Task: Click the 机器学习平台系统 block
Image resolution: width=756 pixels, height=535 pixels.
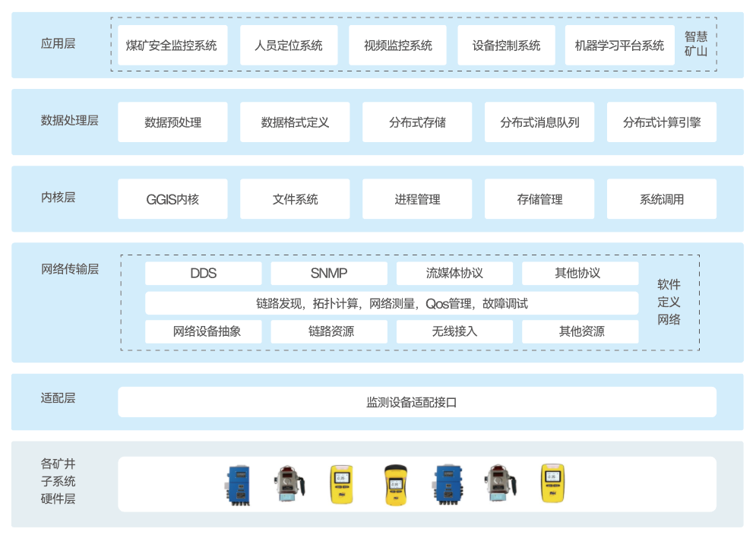Action: tap(619, 46)
